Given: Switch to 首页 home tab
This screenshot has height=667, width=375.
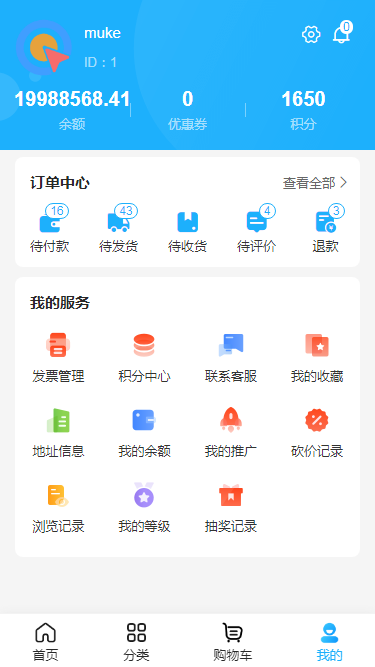Looking at the screenshot, I should point(45,642).
